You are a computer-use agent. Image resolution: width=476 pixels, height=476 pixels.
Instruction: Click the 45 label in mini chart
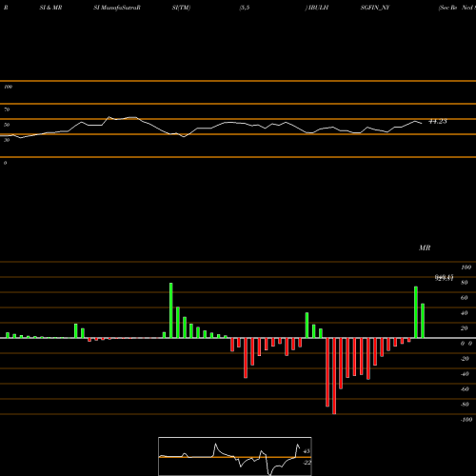point(307,451)
